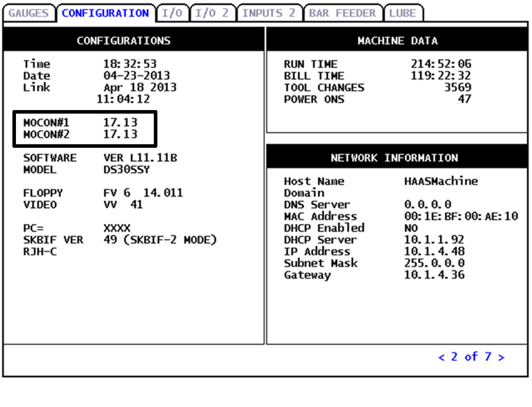Click the MOCON#2 label

click(x=46, y=134)
